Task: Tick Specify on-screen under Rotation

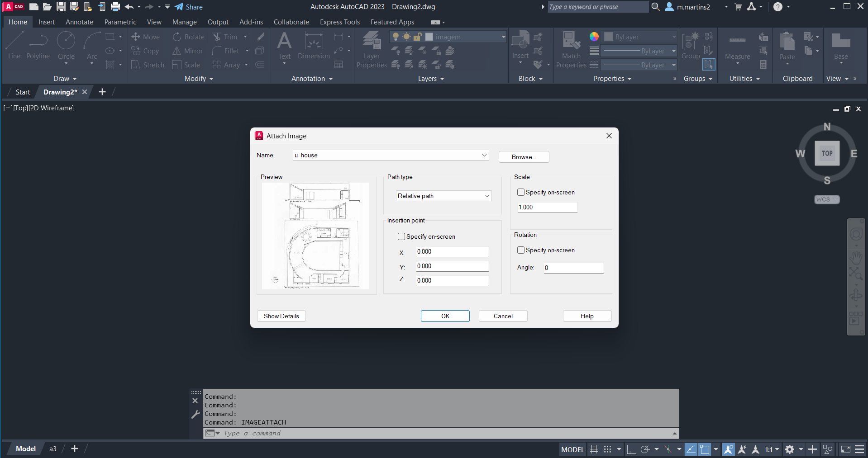Action: point(521,250)
